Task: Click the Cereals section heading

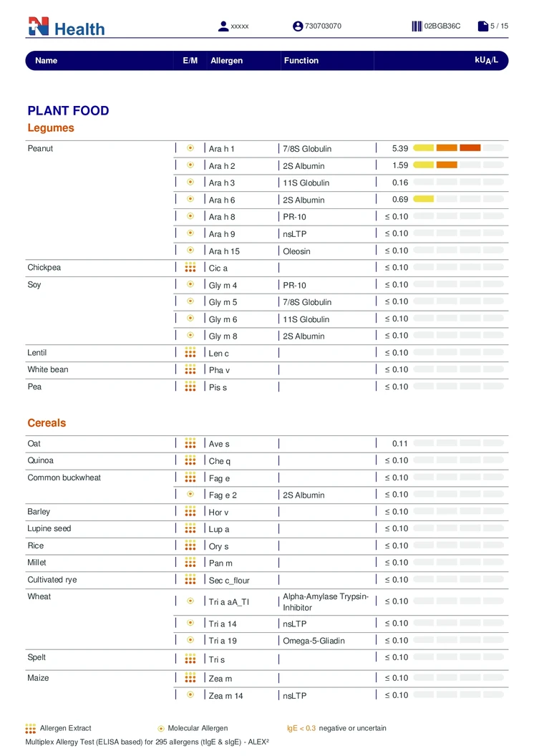Action: 47,423
